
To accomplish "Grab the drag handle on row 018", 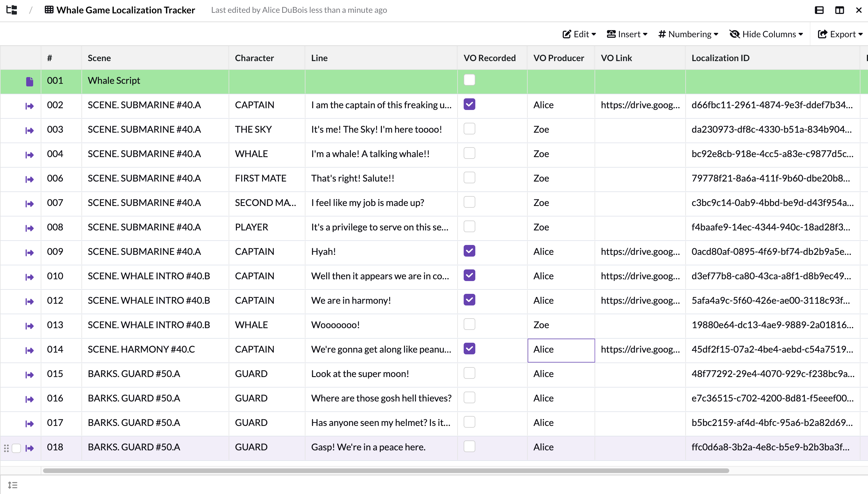I will tap(6, 448).
